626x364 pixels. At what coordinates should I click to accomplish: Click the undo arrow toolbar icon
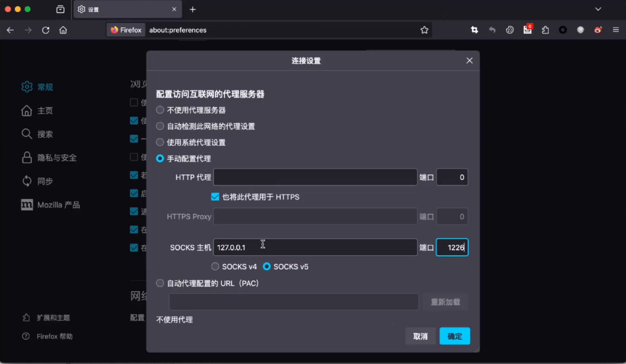[492, 30]
